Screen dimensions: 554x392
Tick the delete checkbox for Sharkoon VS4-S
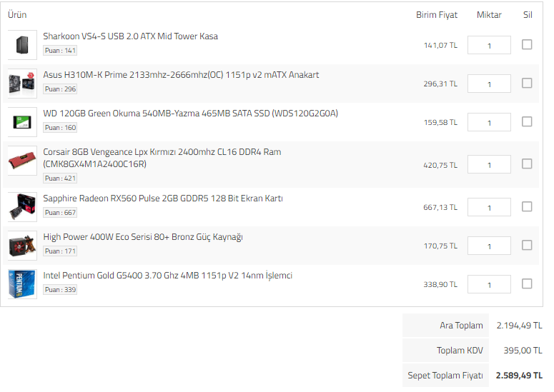click(527, 44)
